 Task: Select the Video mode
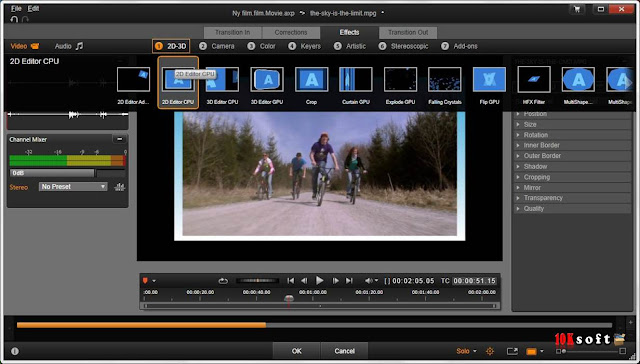(x=24, y=46)
